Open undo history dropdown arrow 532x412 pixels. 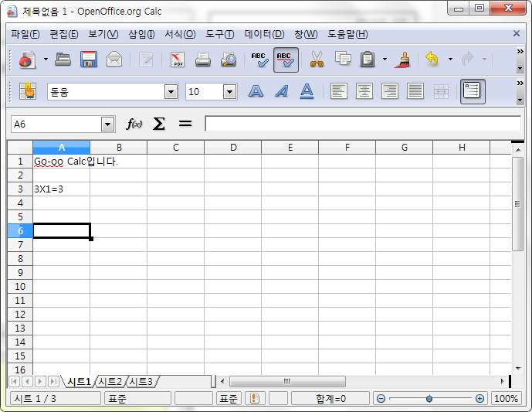[x=450, y=60]
